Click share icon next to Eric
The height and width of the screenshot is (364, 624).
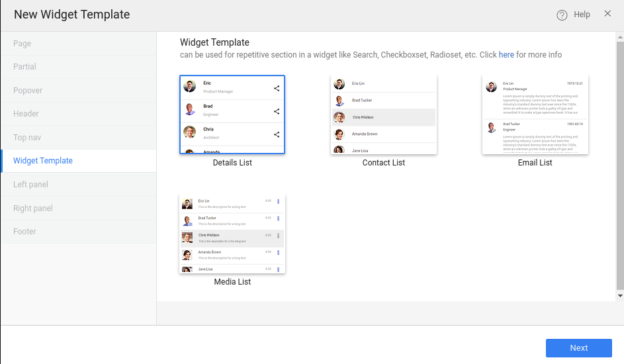277,88
